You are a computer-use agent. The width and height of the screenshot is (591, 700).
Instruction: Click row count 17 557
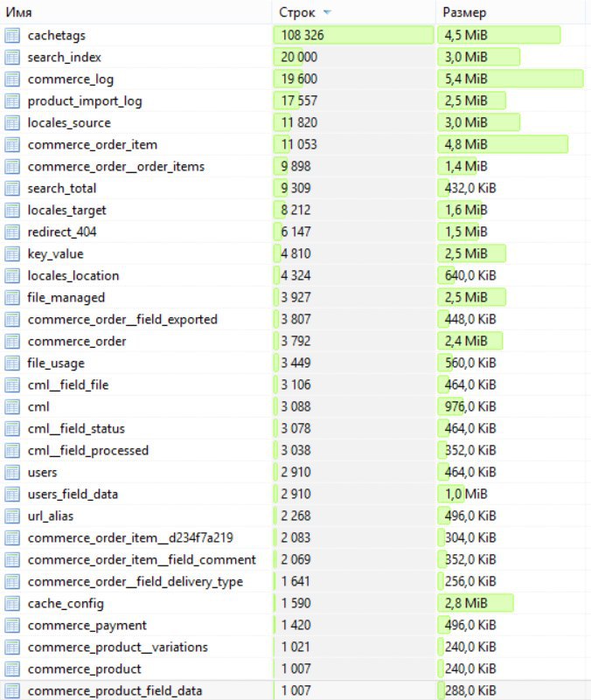point(299,100)
